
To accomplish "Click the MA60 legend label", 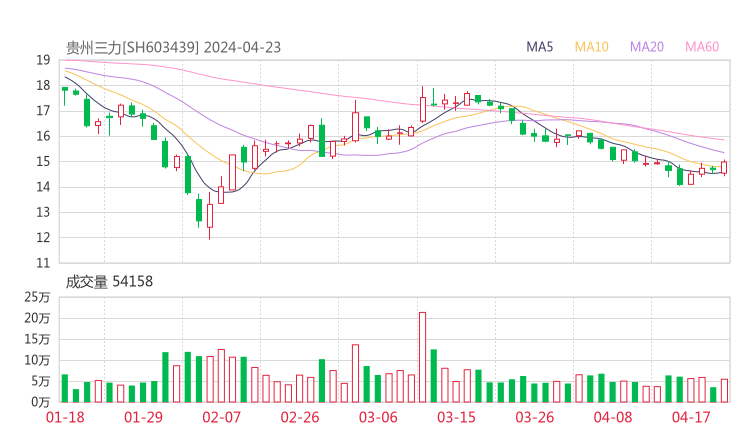I will tap(702, 47).
